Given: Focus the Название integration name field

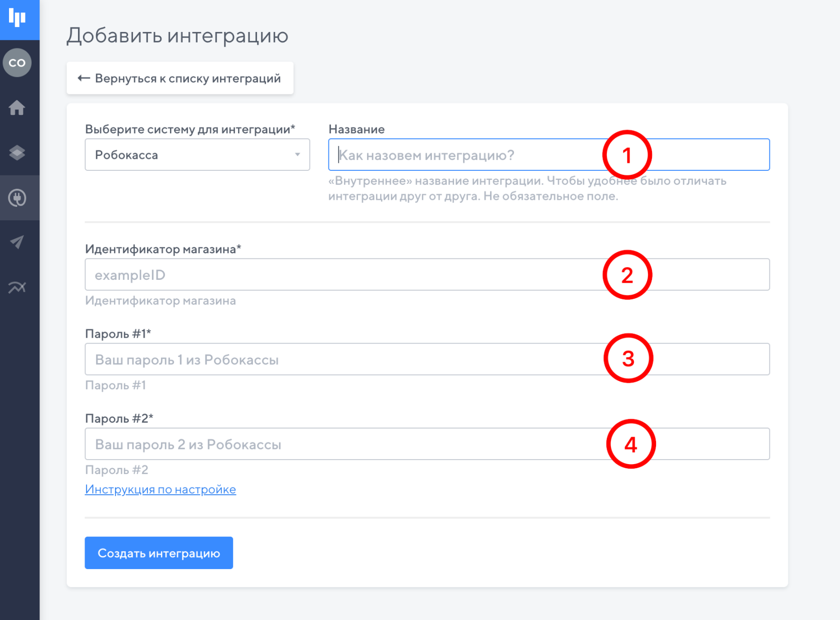Looking at the screenshot, I should coord(465,155).
